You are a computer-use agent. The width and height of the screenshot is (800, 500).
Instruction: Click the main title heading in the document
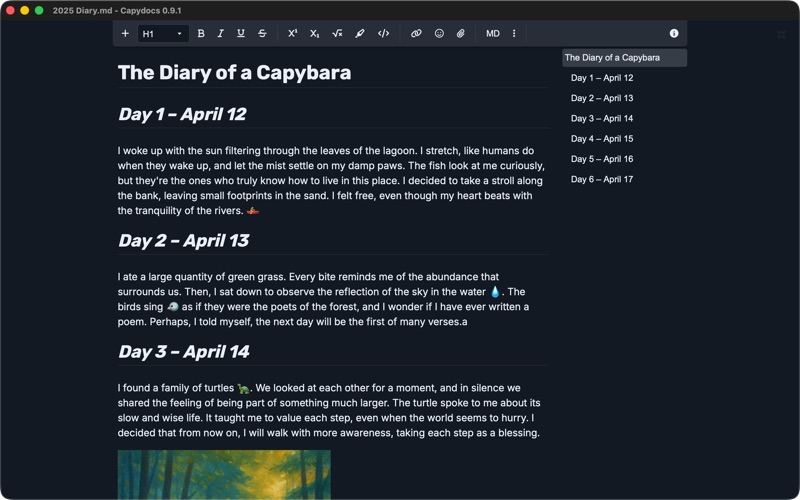(x=234, y=73)
